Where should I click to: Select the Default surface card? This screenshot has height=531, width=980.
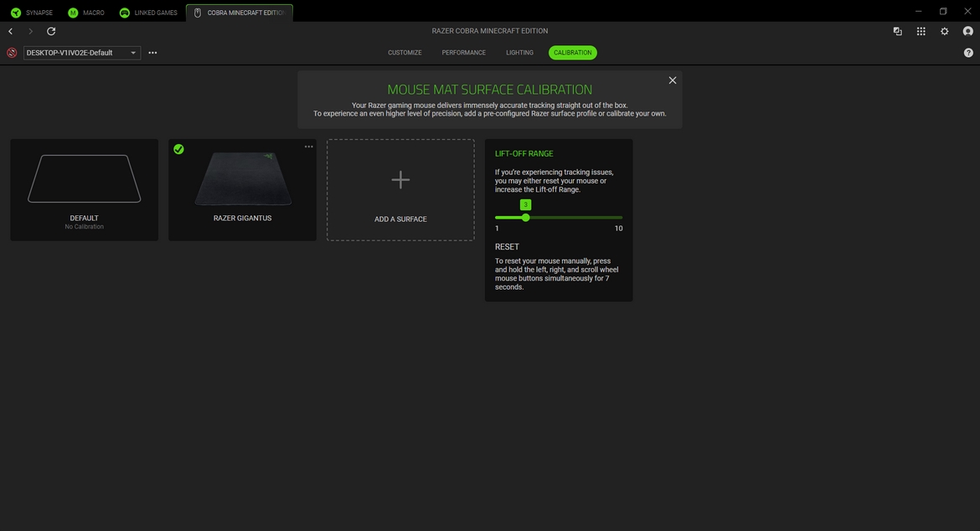point(85,190)
